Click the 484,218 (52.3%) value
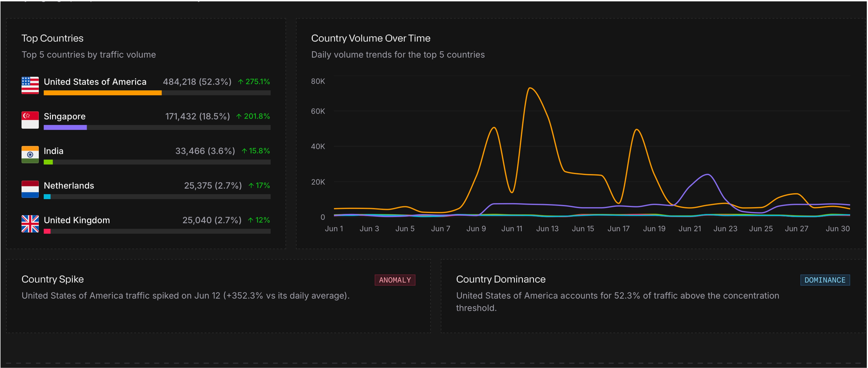Screen dimensions: 868x368 pos(197,82)
